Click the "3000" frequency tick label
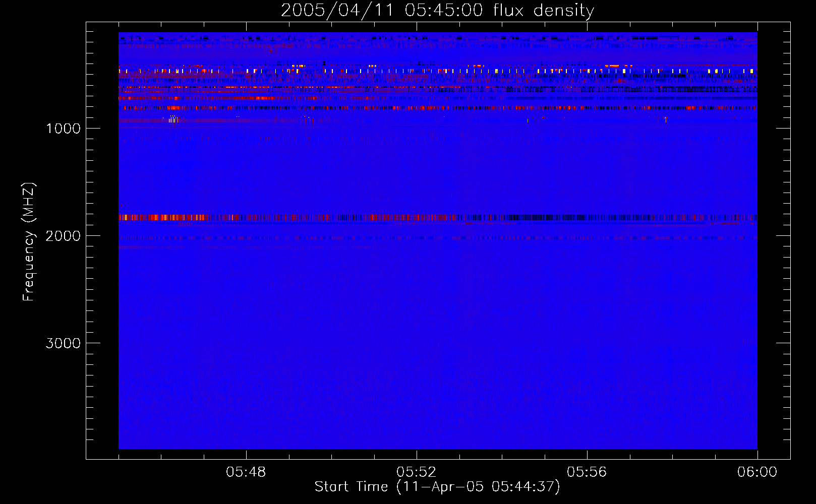Image resolution: width=816 pixels, height=504 pixels. click(63, 343)
